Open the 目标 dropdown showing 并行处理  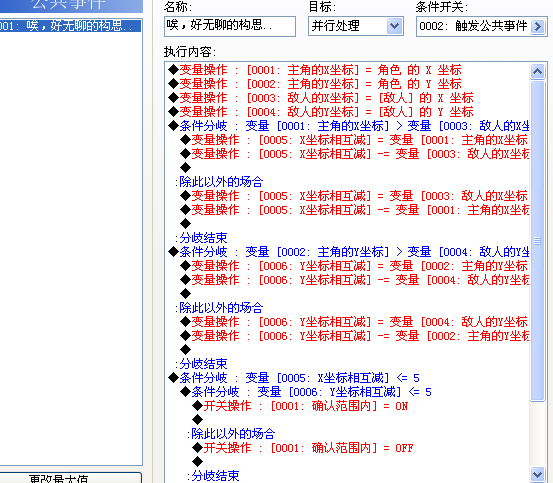(356, 26)
